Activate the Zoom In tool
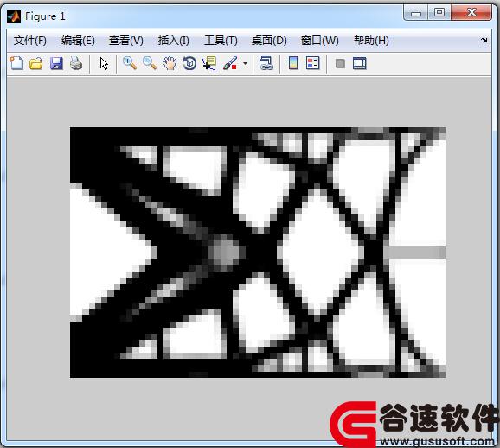Screen dimensions: 500x448 130,63
